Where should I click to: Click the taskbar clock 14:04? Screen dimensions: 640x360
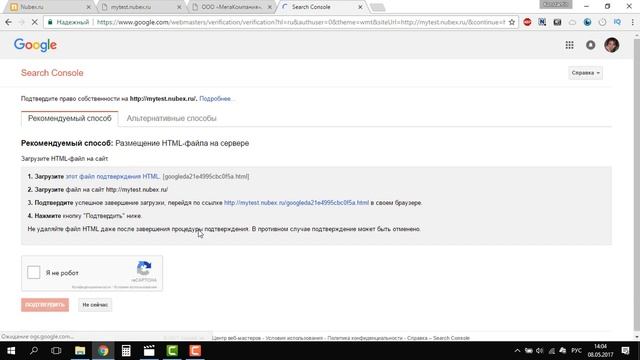[x=600, y=351]
